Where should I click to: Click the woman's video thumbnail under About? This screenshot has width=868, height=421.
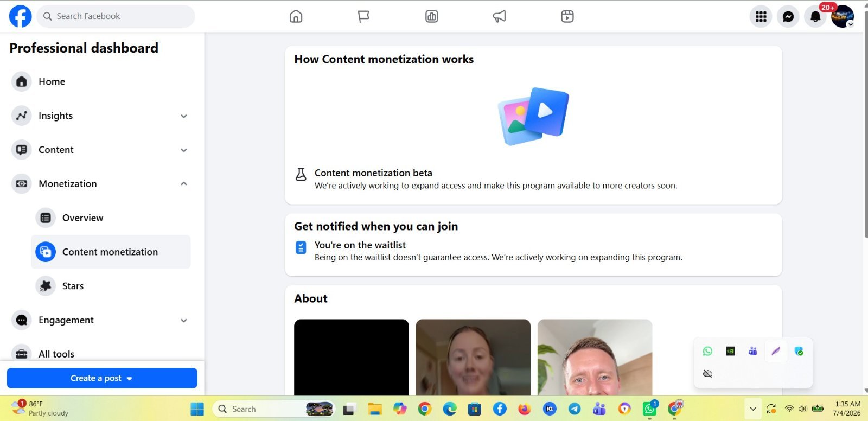[x=473, y=357]
